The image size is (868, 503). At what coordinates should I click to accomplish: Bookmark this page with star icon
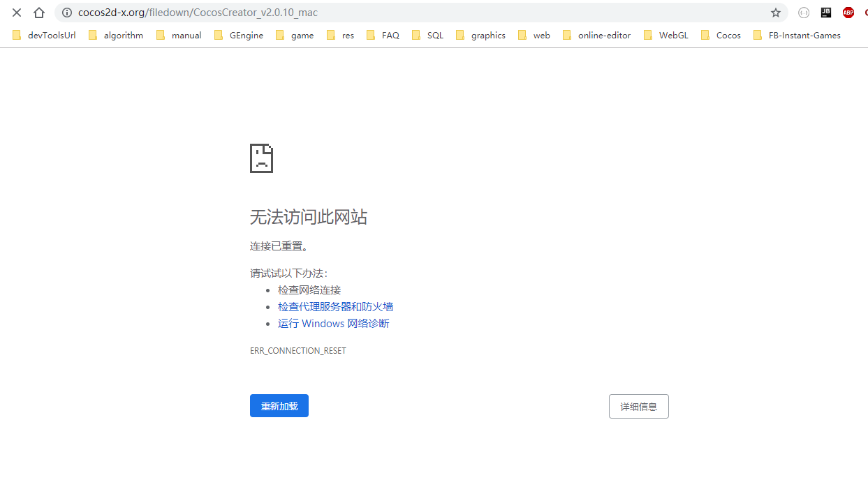pos(776,13)
